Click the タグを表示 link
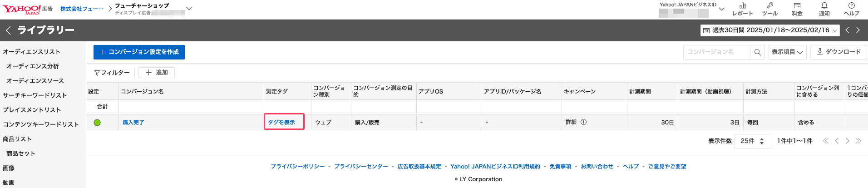Viewport: 868px width, 188px height. (281, 122)
